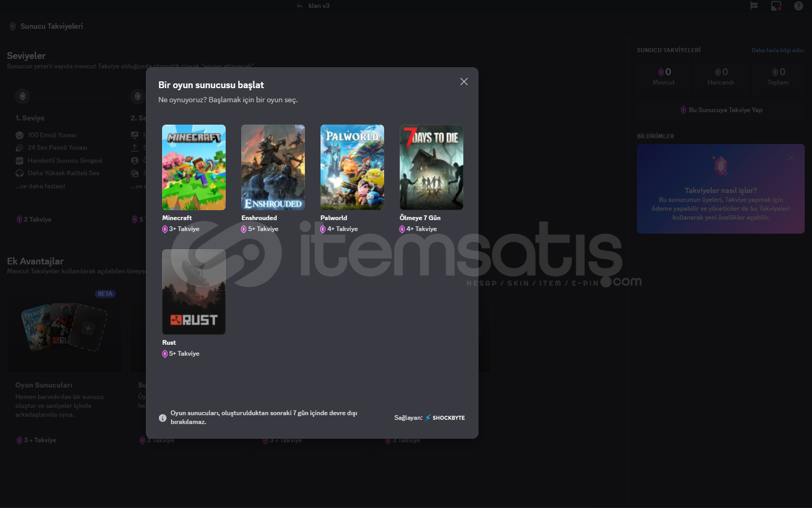This screenshot has height=508, width=812.
Task: Click the 1. Seviye level marker gem
Action: tap(22, 96)
